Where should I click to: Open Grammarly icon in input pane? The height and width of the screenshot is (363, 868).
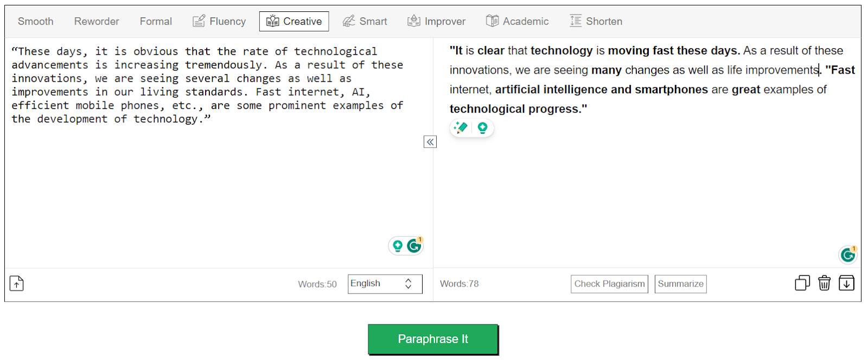[414, 246]
